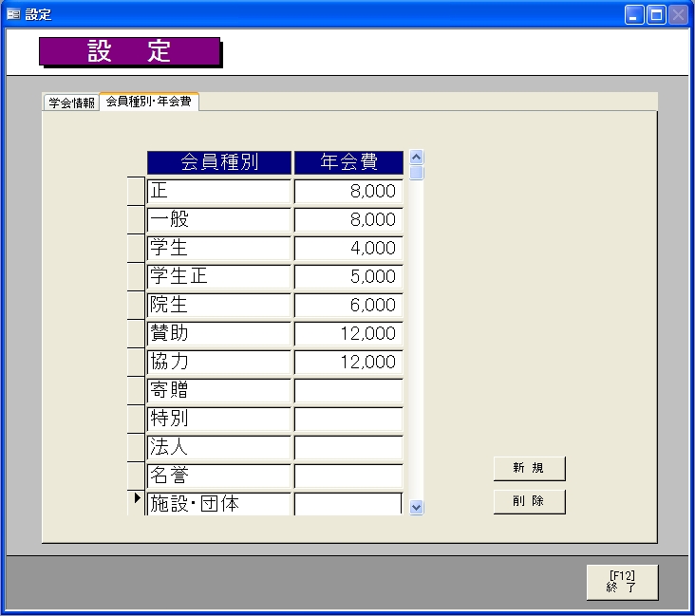This screenshot has width=695, height=616.
Task: Click the 削除 button
Action: 529,501
